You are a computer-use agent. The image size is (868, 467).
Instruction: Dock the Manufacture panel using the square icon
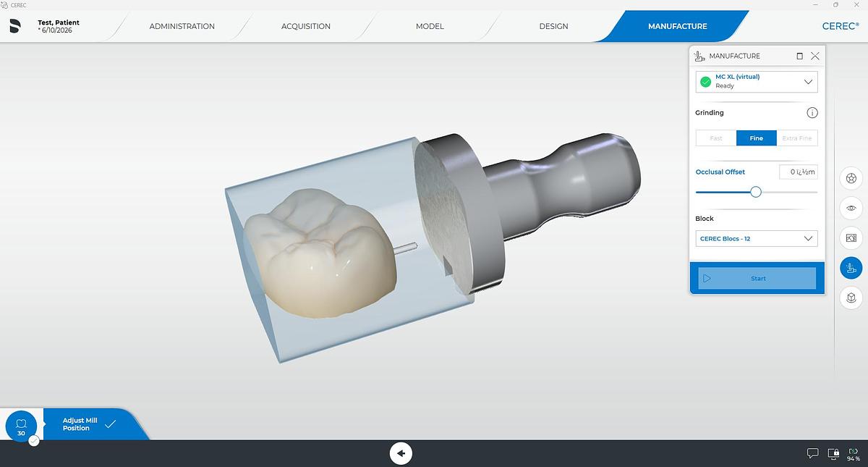[799, 56]
